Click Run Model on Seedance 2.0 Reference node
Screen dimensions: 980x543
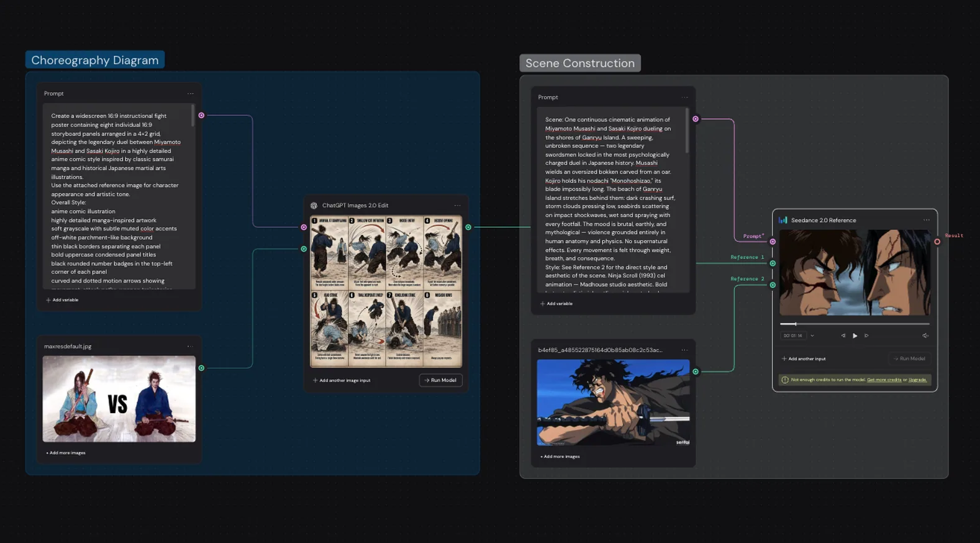coord(909,358)
